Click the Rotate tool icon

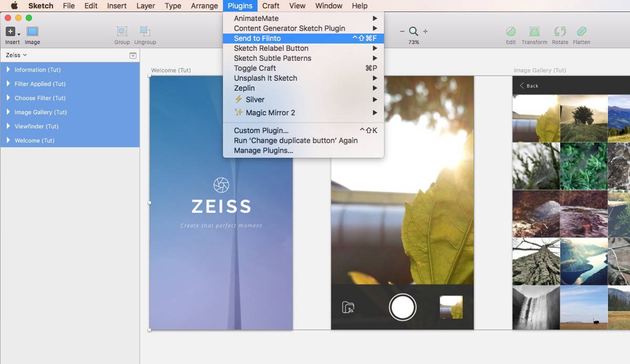click(x=560, y=32)
